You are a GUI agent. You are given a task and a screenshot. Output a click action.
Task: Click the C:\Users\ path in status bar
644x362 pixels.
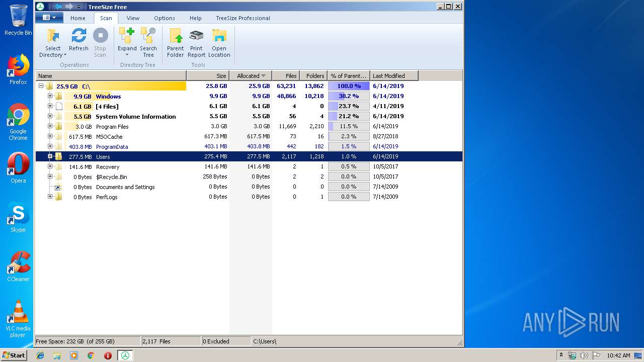[265, 341]
